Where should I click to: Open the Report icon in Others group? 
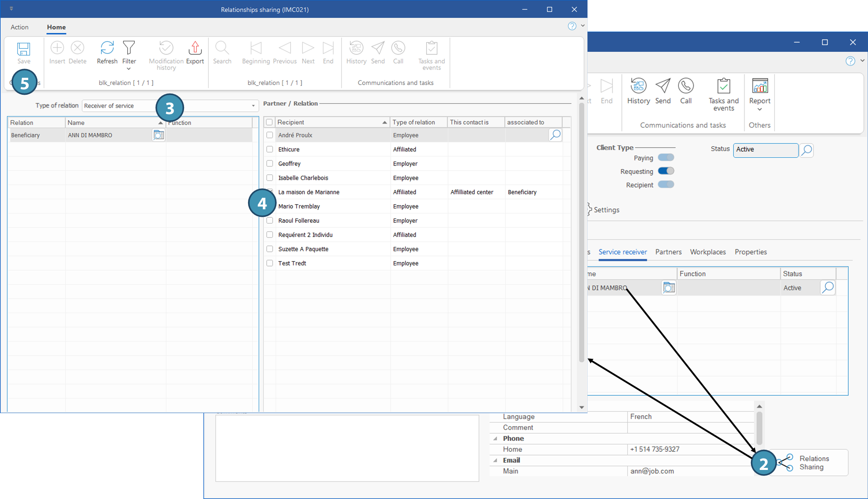point(759,86)
